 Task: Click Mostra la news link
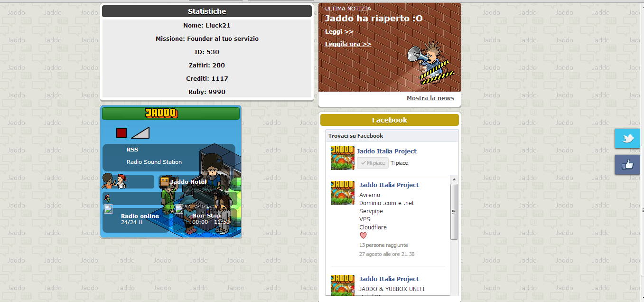tap(430, 98)
